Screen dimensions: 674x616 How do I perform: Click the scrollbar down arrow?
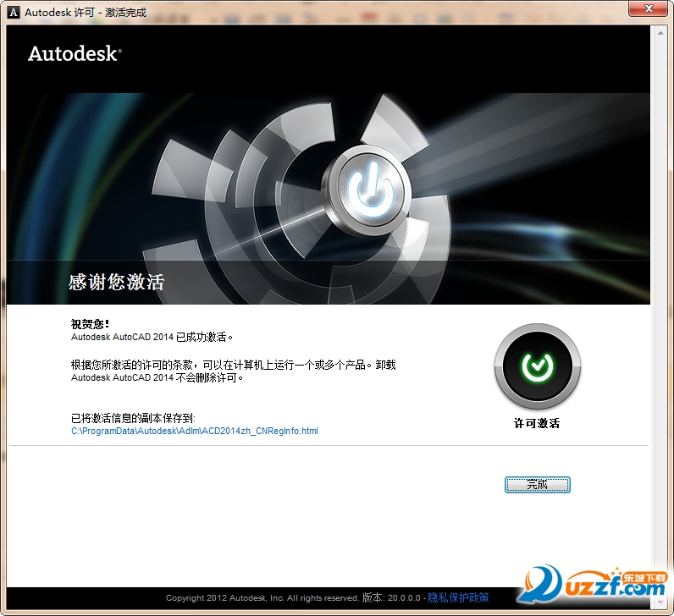pyautogui.click(x=660, y=602)
